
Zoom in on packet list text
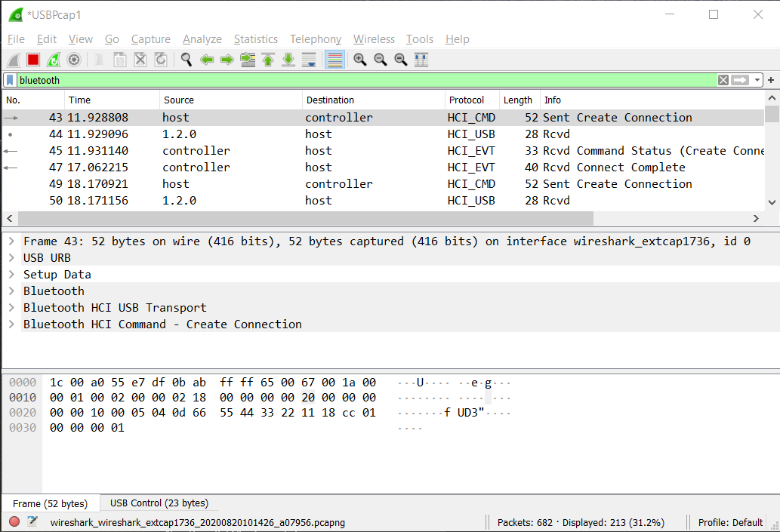[359, 60]
